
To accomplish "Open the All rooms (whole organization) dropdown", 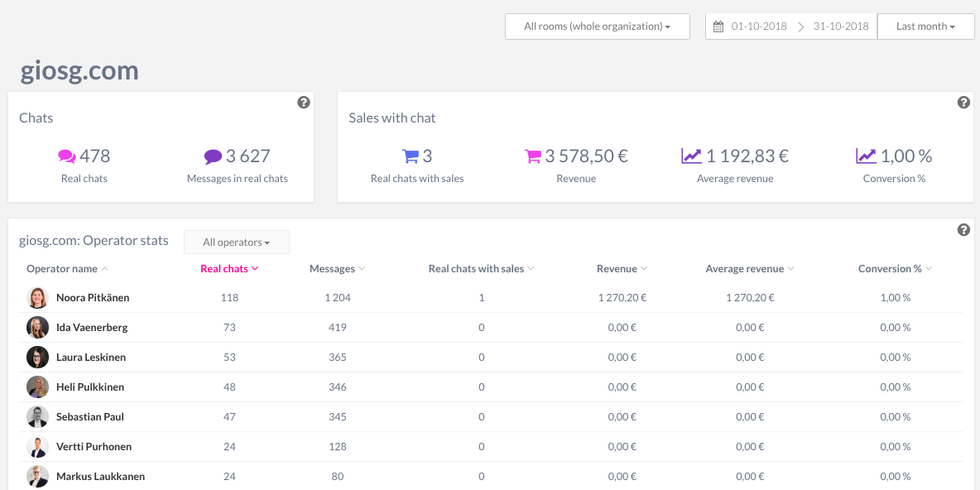I will (598, 26).
